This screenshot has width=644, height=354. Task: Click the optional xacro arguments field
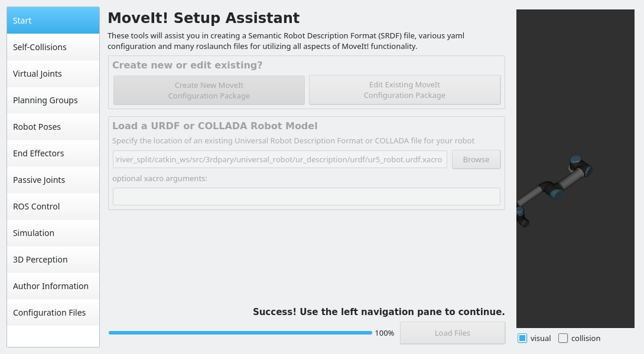coord(306,196)
